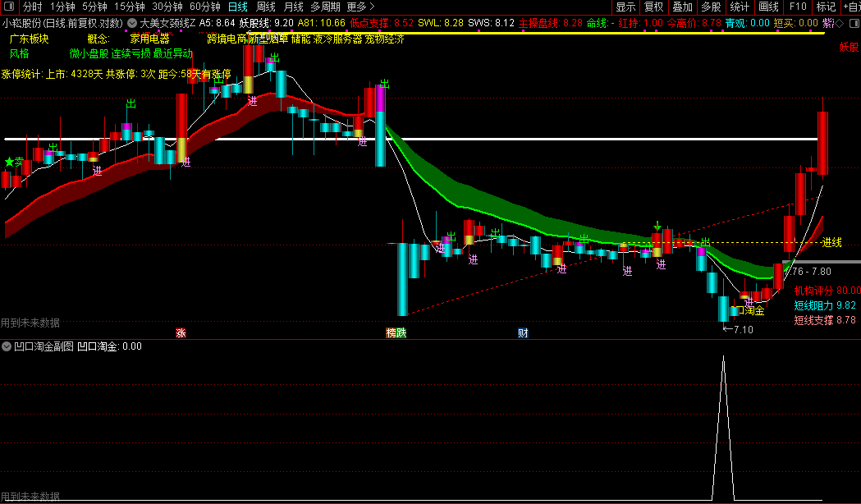The width and height of the screenshot is (861, 504).
Task: Click the 用到未来数据 warning in the main chart
Action: coord(30,323)
